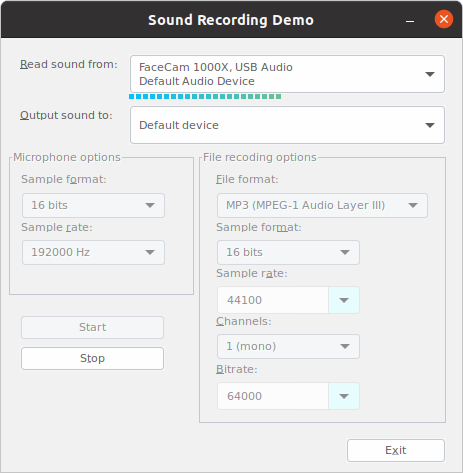Click the 'Read sound from:' label
463x473 pixels.
[69, 64]
